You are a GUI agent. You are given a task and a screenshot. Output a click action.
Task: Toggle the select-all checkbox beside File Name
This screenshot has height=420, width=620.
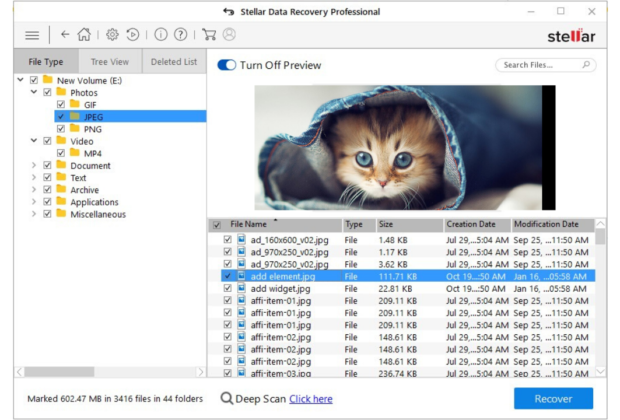point(217,225)
